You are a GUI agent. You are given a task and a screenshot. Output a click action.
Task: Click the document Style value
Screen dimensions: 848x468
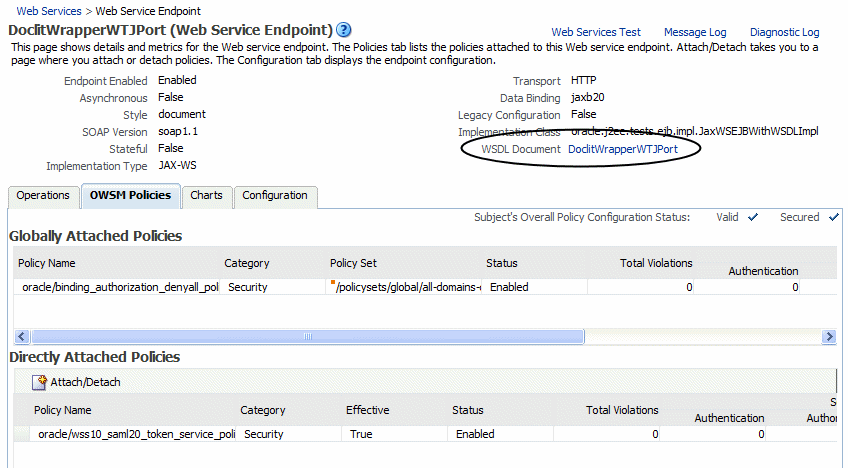(x=182, y=114)
